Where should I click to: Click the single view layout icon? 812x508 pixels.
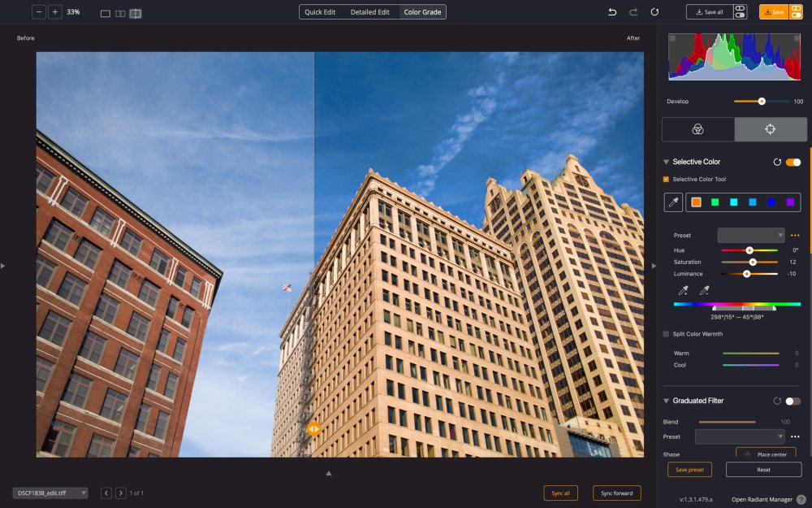pyautogui.click(x=104, y=11)
